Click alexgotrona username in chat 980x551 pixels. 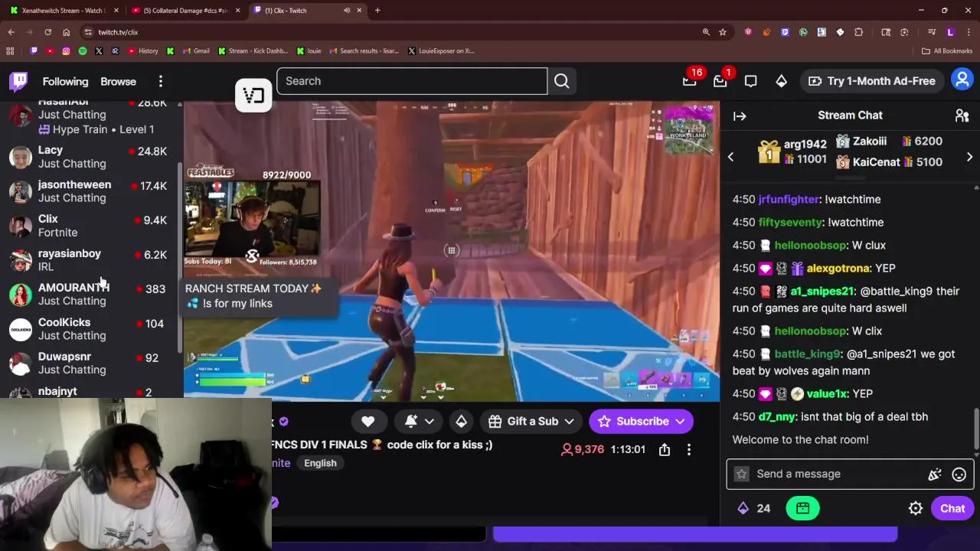[x=838, y=268]
